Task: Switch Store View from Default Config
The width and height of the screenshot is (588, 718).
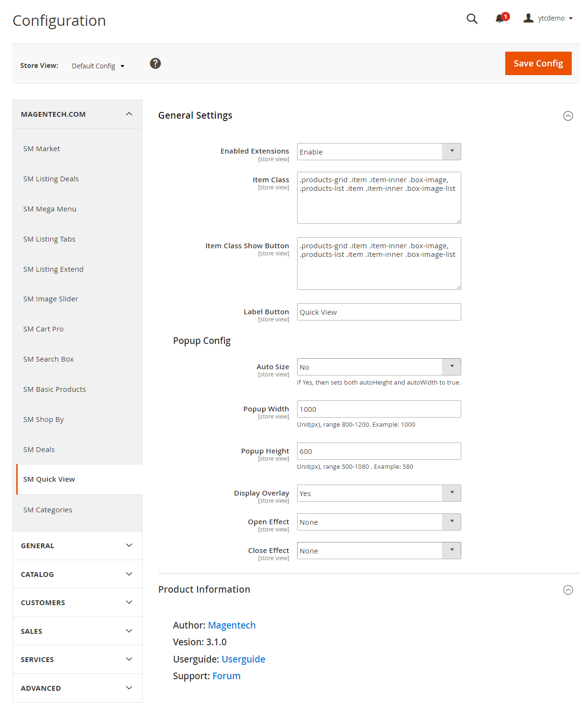Action: click(x=98, y=66)
